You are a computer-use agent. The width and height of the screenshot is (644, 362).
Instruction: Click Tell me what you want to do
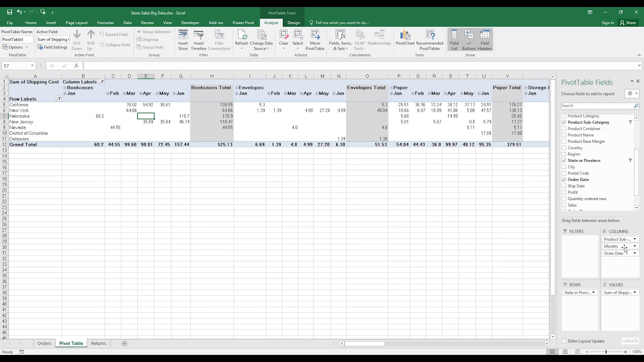339,23
